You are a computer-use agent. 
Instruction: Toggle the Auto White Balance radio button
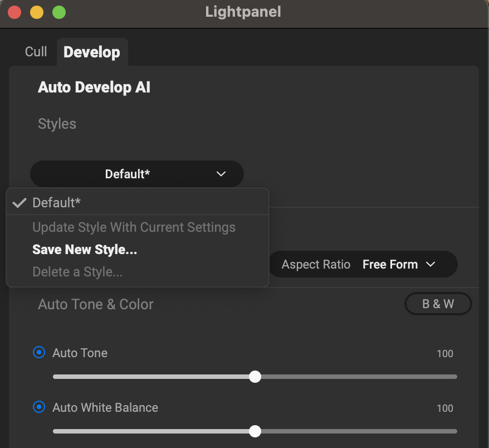point(39,407)
